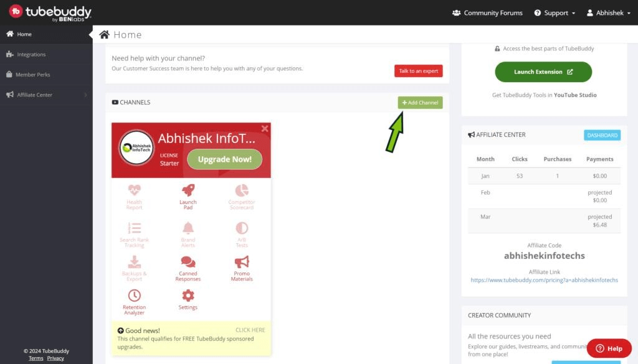
Task: Click the AFFILIATE CENTER megaphone icon
Action: (x=471, y=135)
